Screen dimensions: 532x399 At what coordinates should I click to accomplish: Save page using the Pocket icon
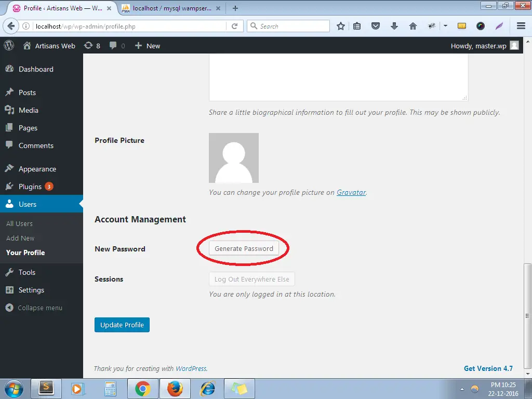click(x=376, y=26)
